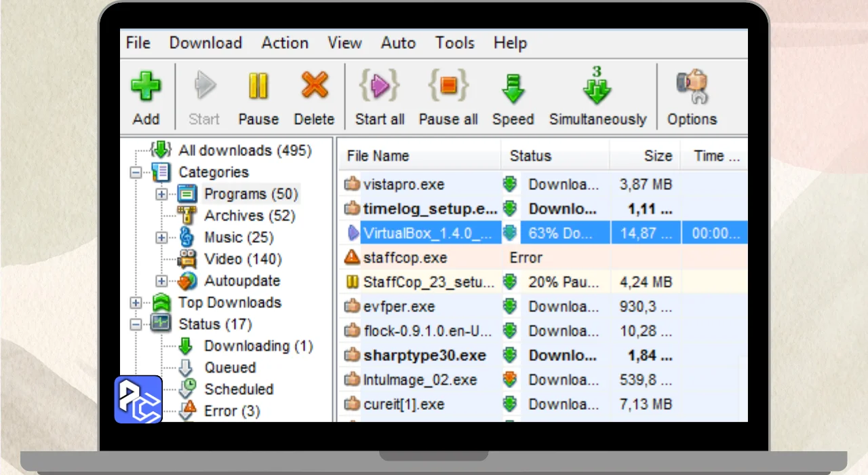
Task: Select the vistapro.exe download row
Action: tap(542, 184)
